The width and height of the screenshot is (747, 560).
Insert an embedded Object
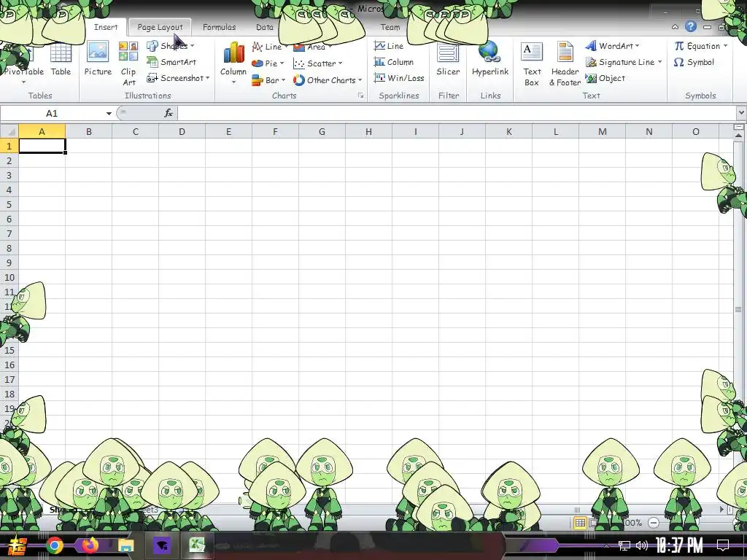click(605, 78)
